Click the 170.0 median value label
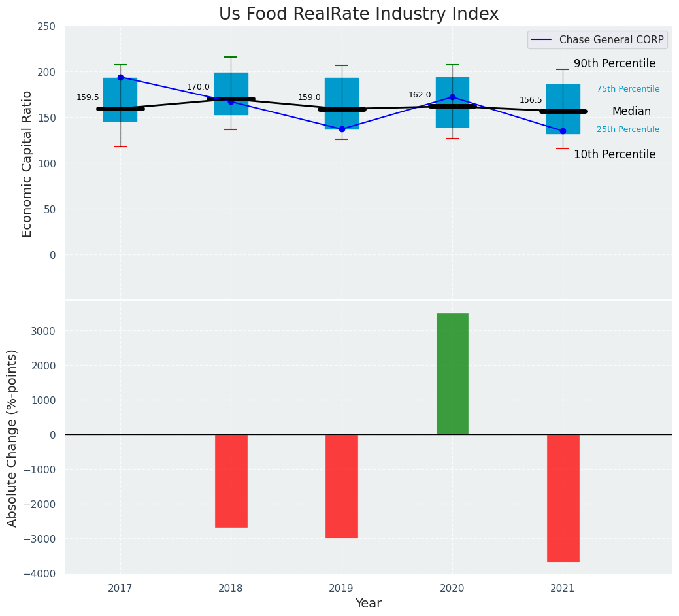 click(x=198, y=87)
